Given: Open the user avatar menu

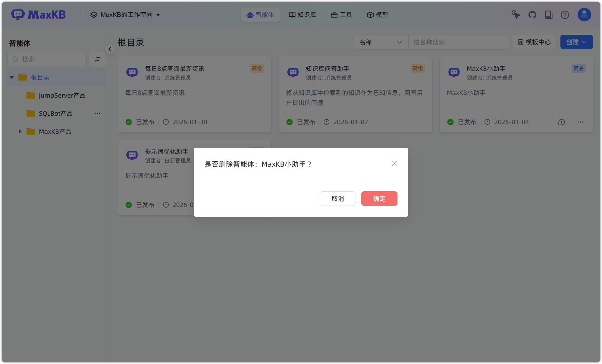Looking at the screenshot, I should pyautogui.click(x=584, y=14).
